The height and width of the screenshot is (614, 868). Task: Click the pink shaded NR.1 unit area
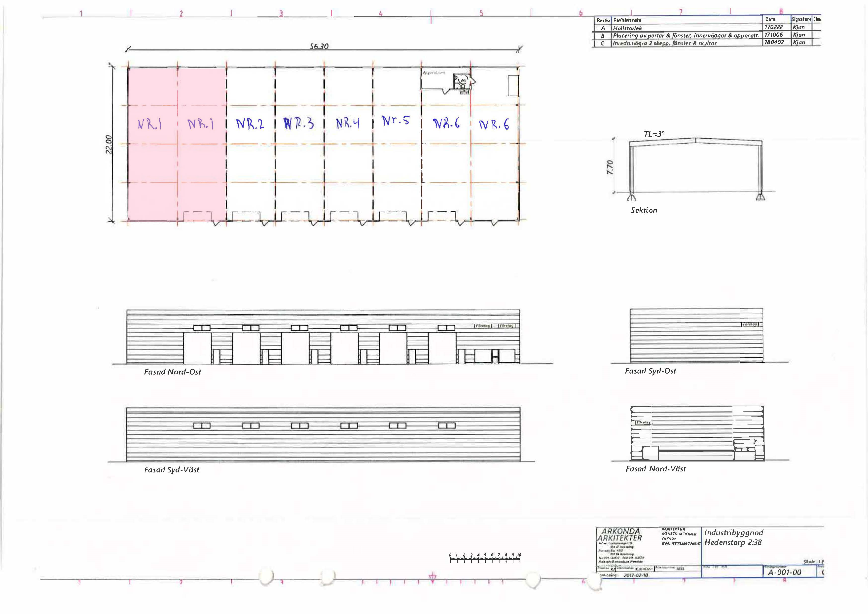coord(177,144)
